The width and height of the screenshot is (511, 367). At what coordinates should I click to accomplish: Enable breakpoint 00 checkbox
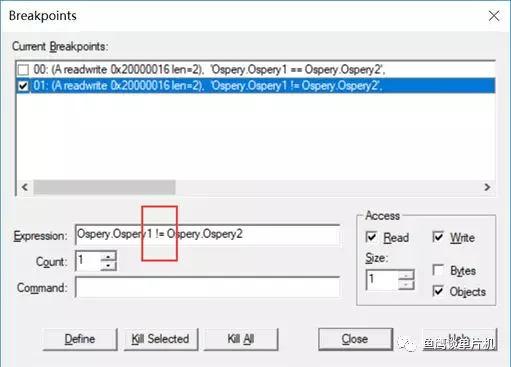click(x=23, y=70)
